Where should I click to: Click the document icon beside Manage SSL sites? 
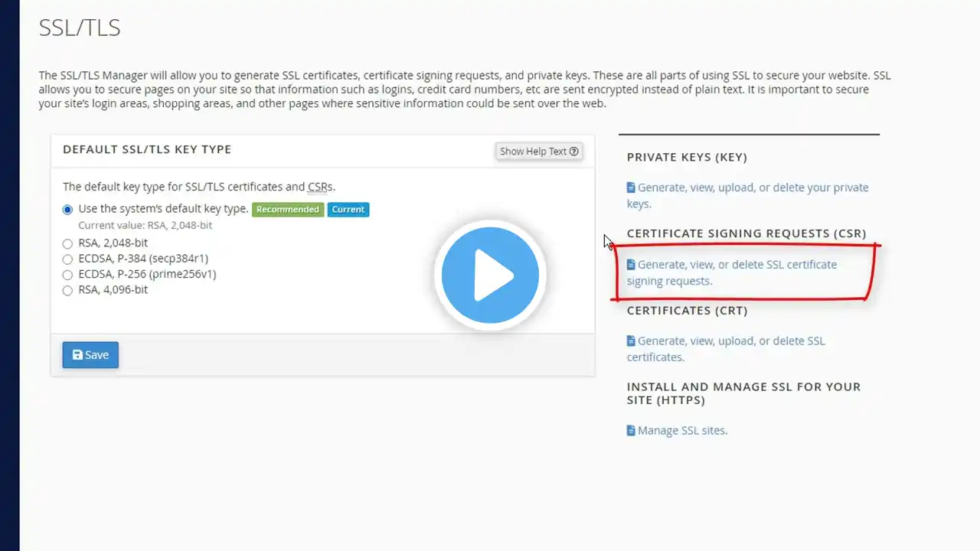631,431
